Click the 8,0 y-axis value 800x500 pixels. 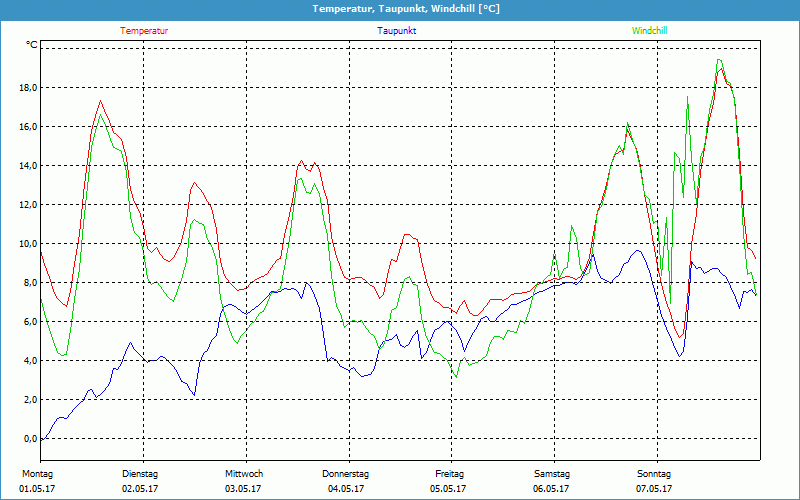click(31, 283)
